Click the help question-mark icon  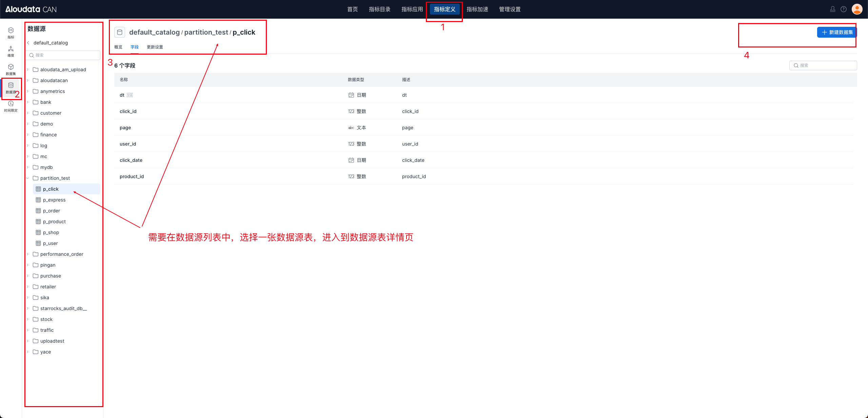pyautogui.click(x=844, y=9)
